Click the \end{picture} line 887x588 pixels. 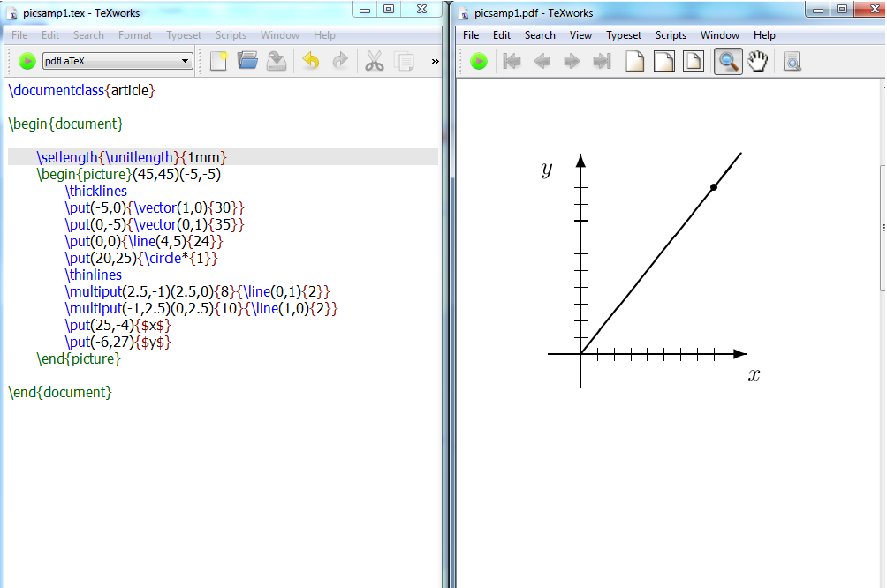(x=79, y=358)
